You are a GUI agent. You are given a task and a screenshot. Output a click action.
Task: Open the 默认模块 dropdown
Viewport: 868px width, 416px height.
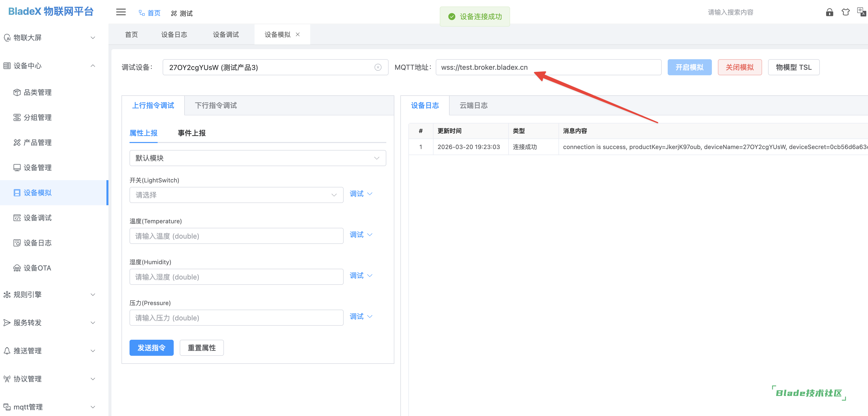coord(258,158)
